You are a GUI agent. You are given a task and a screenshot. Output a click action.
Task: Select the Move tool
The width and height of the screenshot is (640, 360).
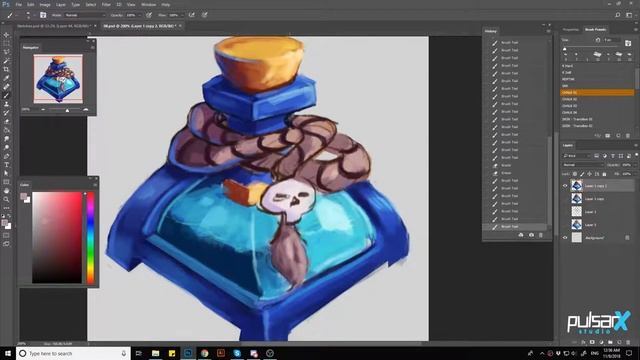(6, 35)
